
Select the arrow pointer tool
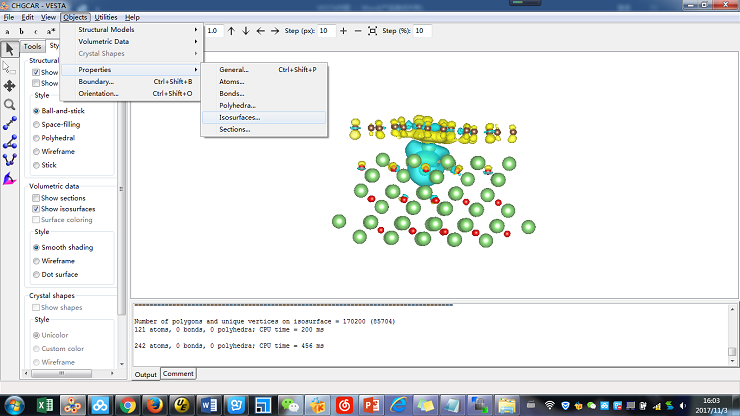tap(10, 49)
